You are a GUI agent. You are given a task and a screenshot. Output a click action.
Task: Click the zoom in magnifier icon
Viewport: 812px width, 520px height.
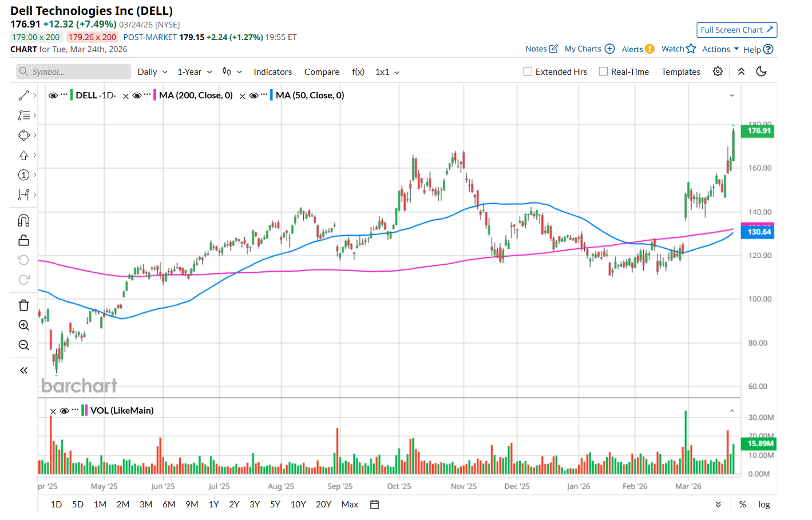coord(23,325)
